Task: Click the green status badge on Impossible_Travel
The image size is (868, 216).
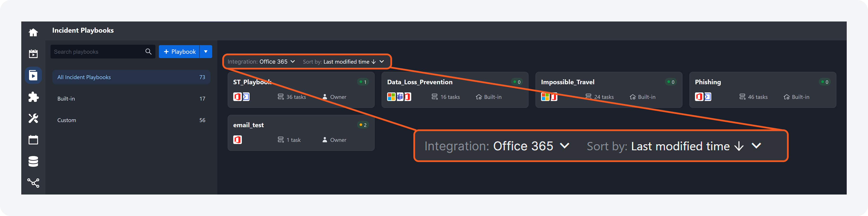Action: coord(671,82)
